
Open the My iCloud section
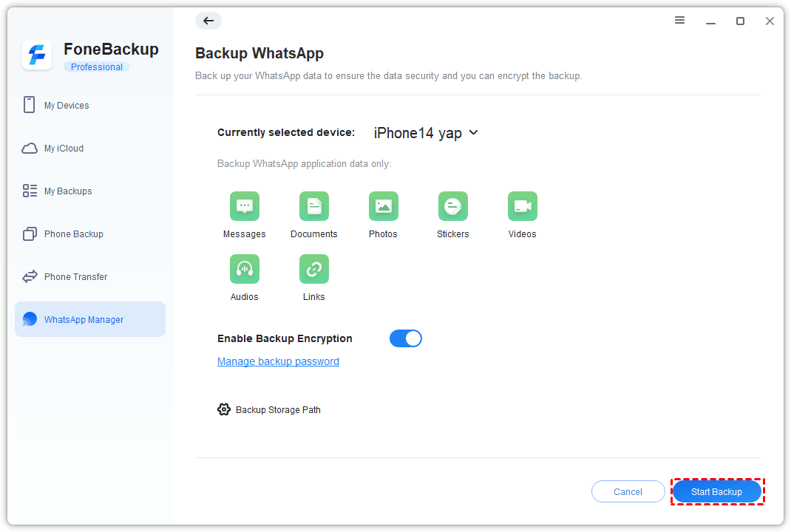coord(63,148)
